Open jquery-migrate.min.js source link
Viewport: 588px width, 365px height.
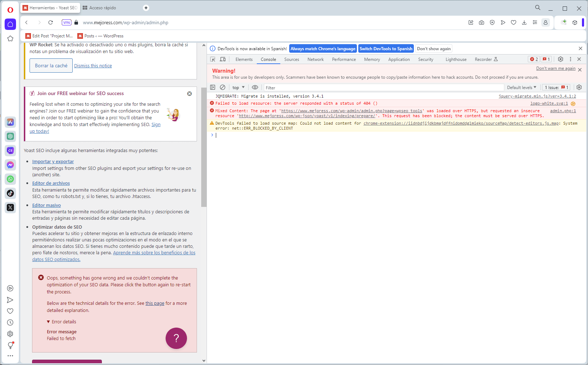tap(537, 96)
